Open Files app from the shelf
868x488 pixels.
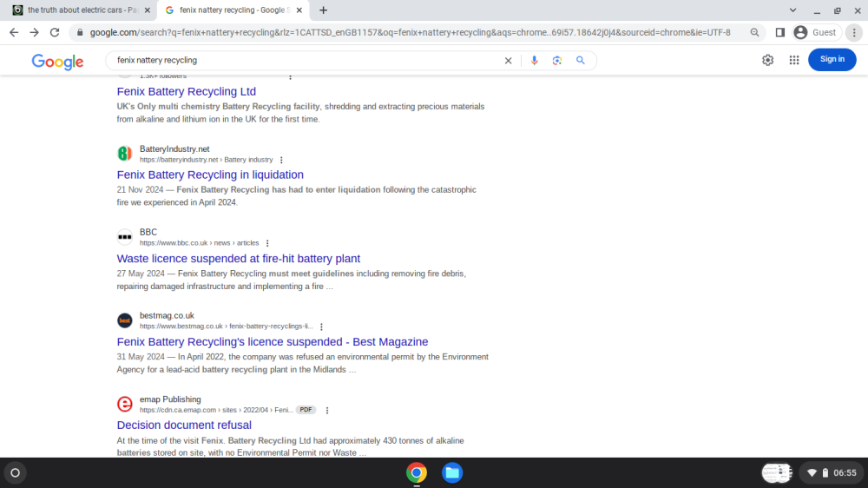pyautogui.click(x=452, y=473)
